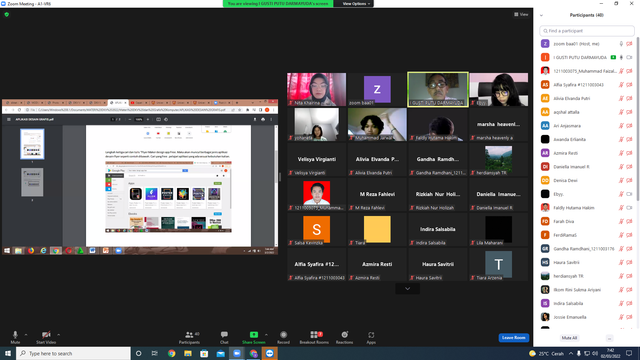Select Salsa Kevinzka video tile

click(x=316, y=229)
